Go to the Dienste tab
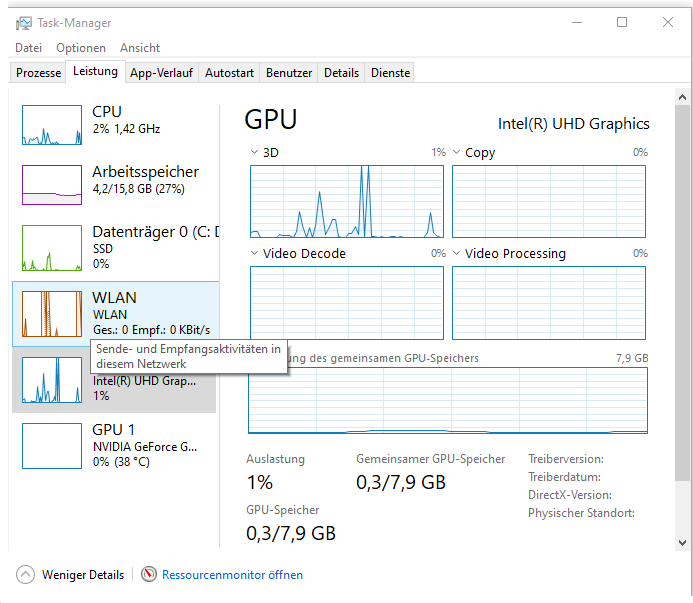Viewport: 693px width, 603px height. pyautogui.click(x=390, y=73)
